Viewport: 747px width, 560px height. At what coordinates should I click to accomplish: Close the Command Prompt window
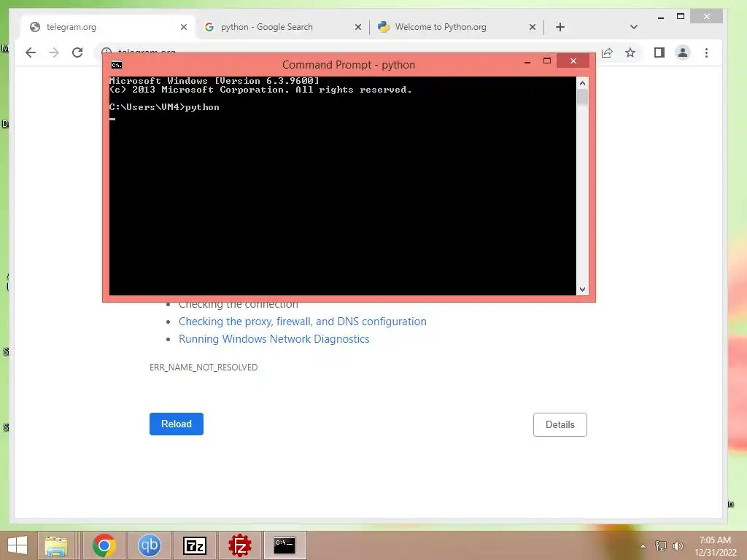(573, 61)
